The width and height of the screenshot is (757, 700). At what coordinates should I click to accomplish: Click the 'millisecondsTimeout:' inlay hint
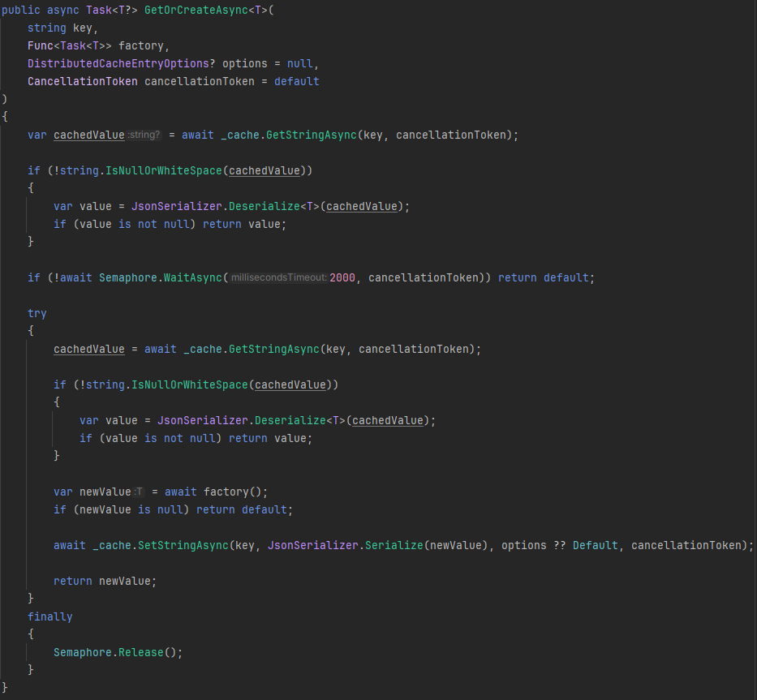click(x=278, y=277)
